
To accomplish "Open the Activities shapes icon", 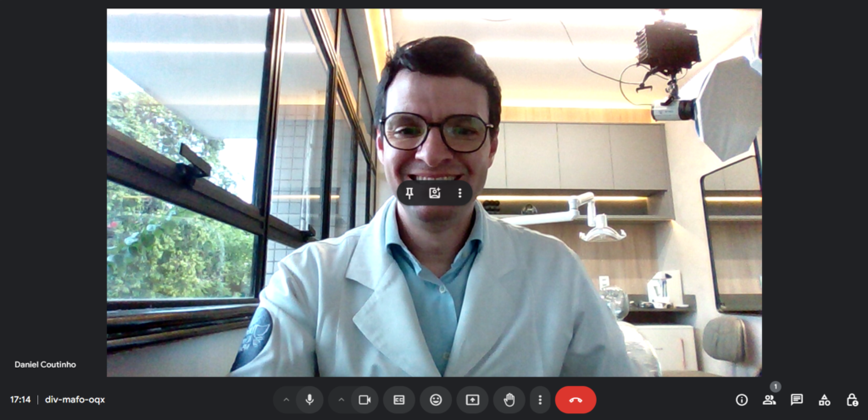I will pos(824,400).
